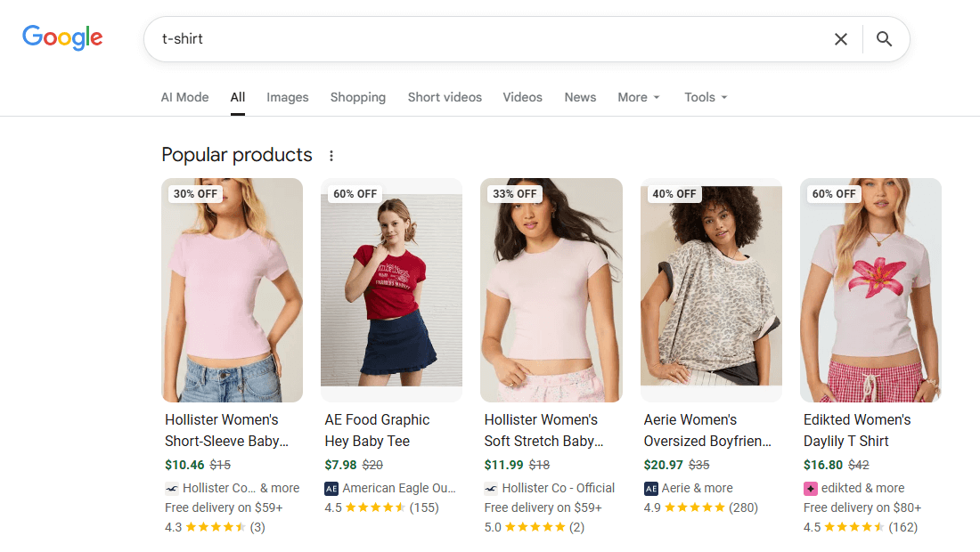
Task: Open the Tools dropdown
Action: coord(705,97)
